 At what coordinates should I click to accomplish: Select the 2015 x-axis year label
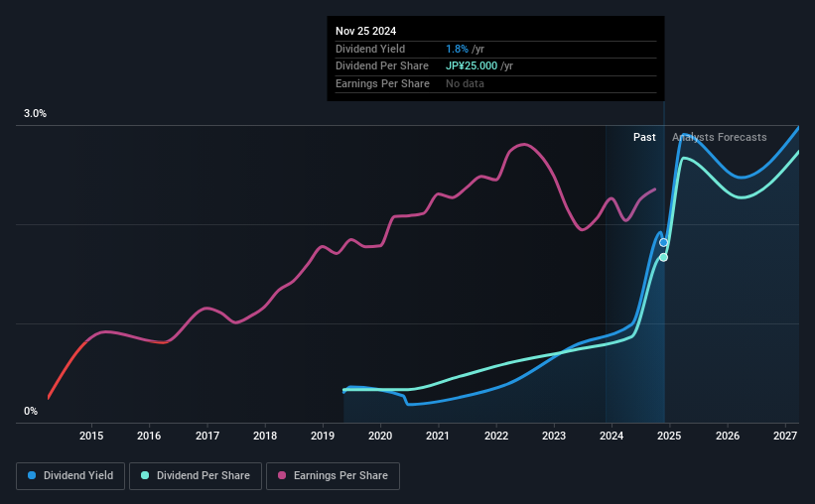tap(91, 436)
